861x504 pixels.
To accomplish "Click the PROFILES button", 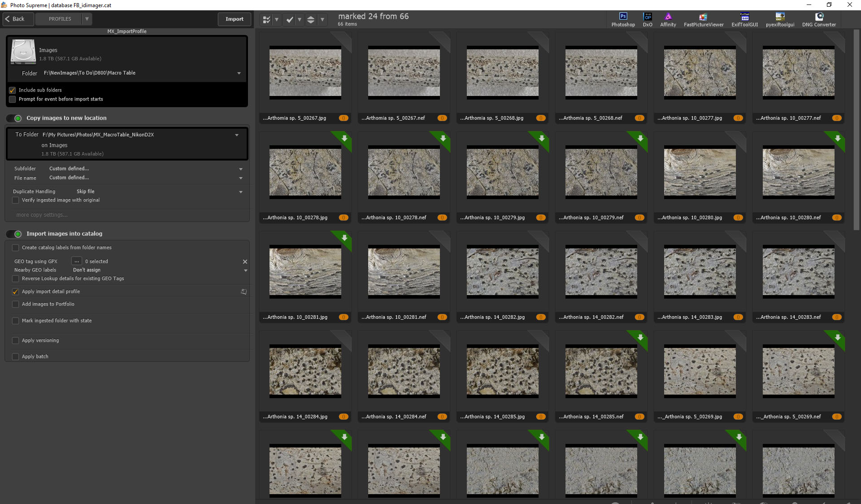I will coord(60,19).
